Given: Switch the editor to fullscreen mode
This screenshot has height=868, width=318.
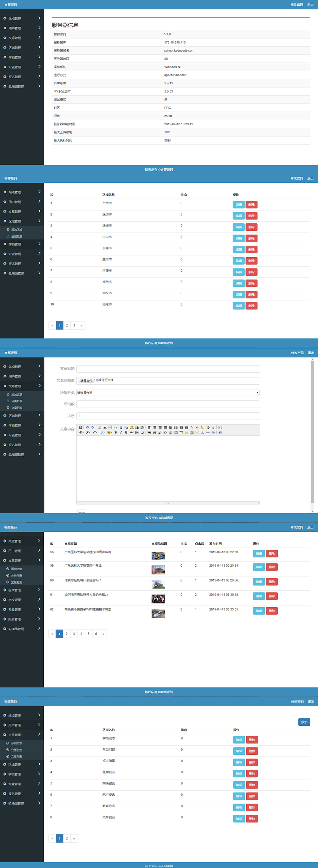Looking at the screenshot, I should click(x=220, y=427).
